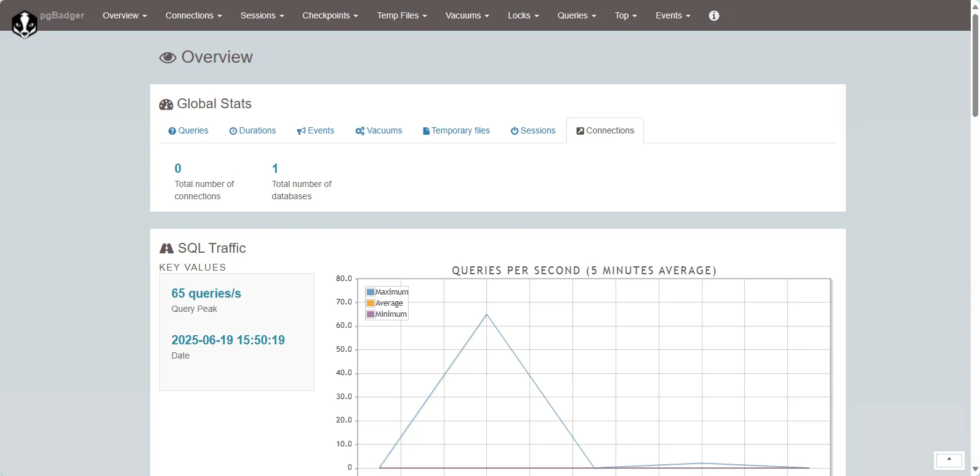Viewport: 980px width, 476px height.
Task: Click the date "2025-06-19 15:50:19"
Action: 228,341
